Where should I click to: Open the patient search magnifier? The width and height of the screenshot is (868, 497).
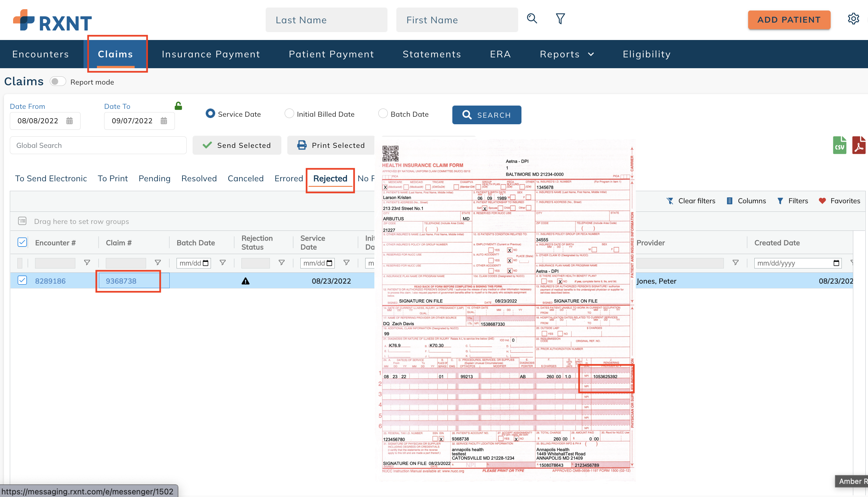pos(532,19)
